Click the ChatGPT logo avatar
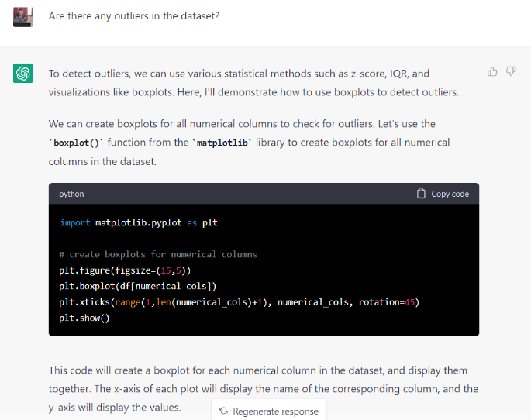 coord(22,74)
